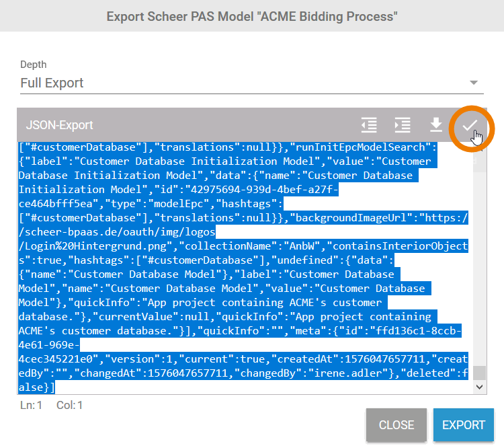Click the checkmark icon in JSON-Export toolbar
Viewport: 504px width, 448px height.
470,126
